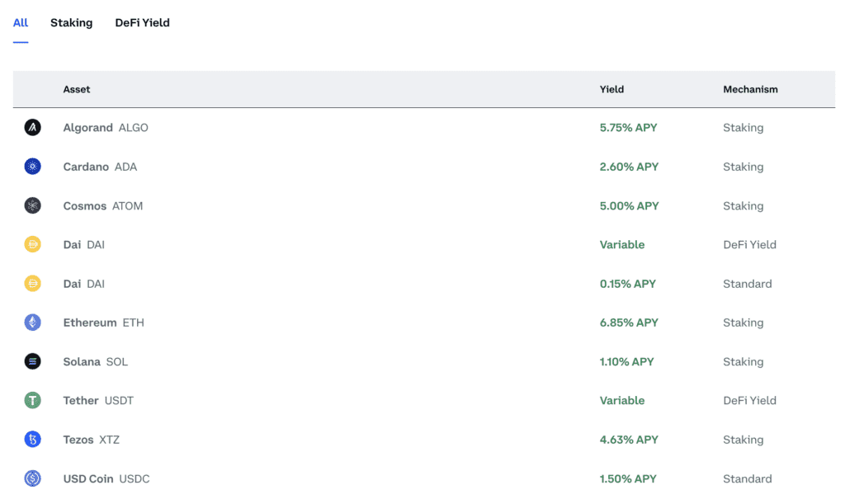Click the Cardano logo icon
Viewport: 845px width, 504px height.
(32, 167)
